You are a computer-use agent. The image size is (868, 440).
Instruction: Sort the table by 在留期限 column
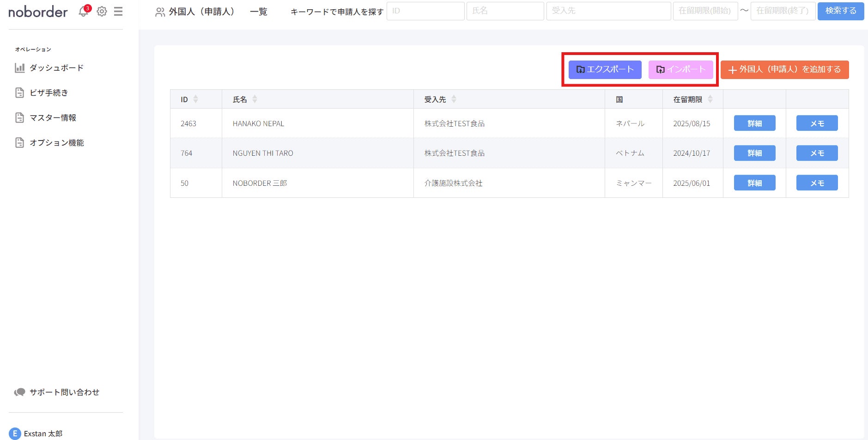pyautogui.click(x=710, y=99)
